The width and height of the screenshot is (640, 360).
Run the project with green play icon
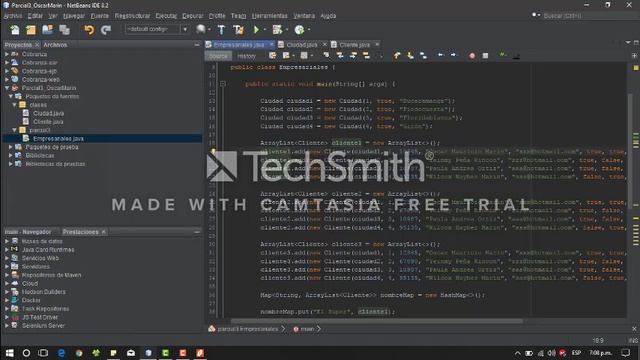click(256, 29)
